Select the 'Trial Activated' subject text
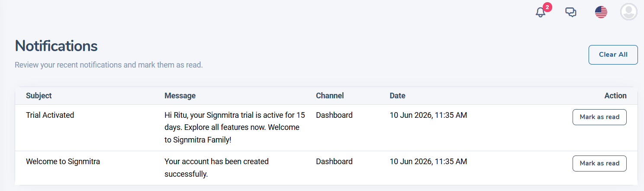This screenshot has height=191, width=644. (x=50, y=115)
